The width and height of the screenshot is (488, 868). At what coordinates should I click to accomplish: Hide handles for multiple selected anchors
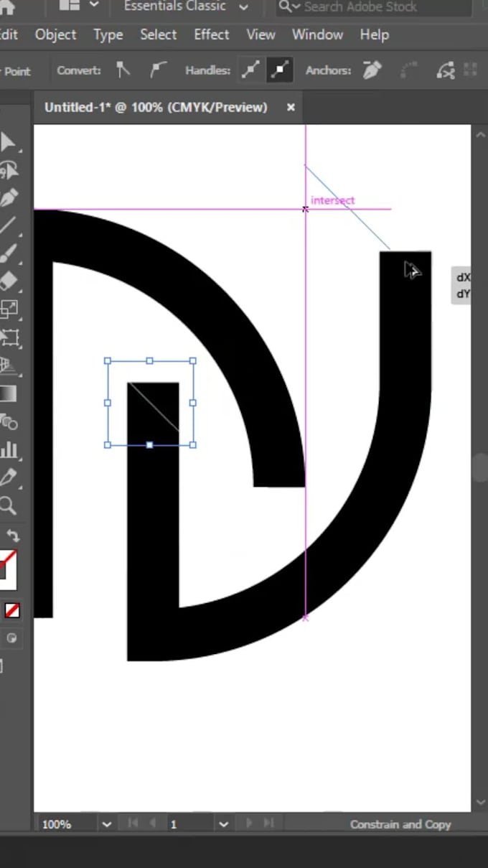pos(279,70)
